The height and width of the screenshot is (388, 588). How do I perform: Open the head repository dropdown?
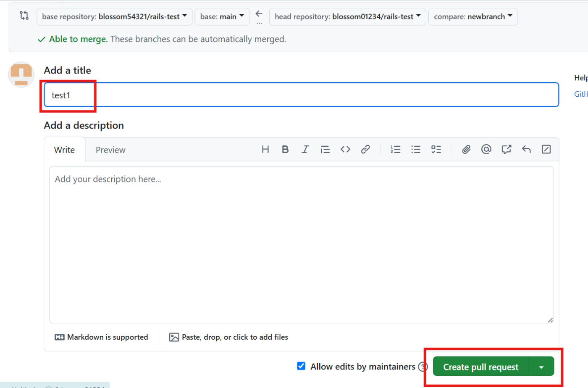[x=348, y=17]
